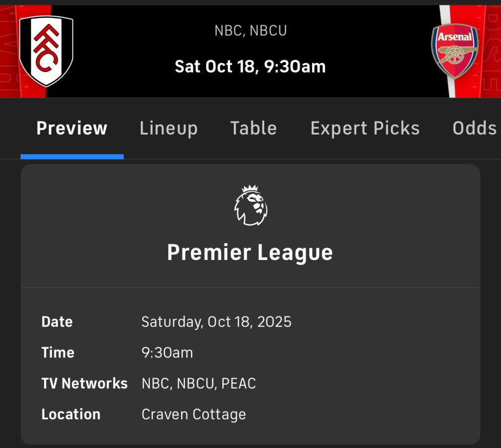Viewport: 501px width, 448px height.
Task: Select the Saturday, Oct 18, 2025 value
Action: pyautogui.click(x=216, y=322)
